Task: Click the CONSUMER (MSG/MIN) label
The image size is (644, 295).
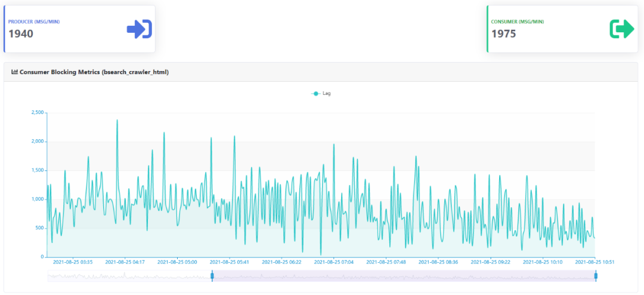Action: click(x=518, y=21)
